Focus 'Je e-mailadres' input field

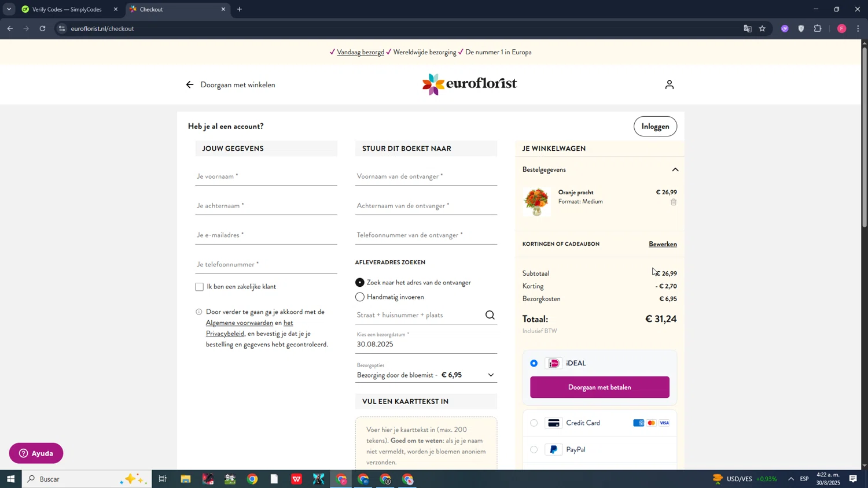point(266,235)
